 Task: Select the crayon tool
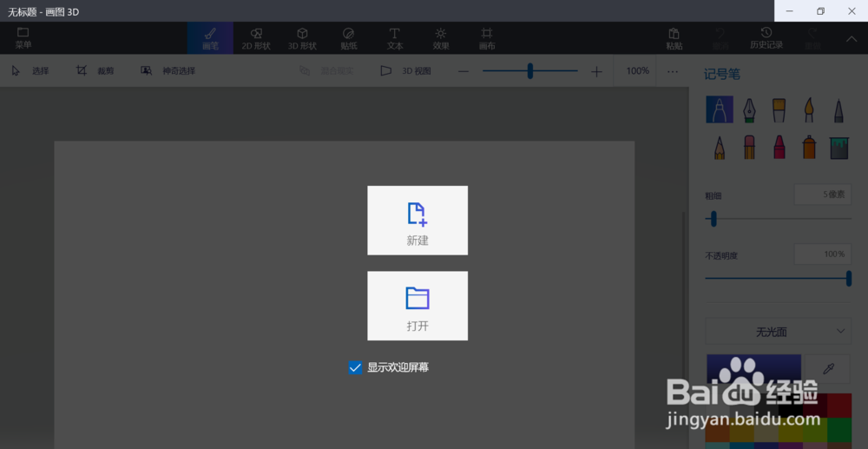(x=779, y=148)
